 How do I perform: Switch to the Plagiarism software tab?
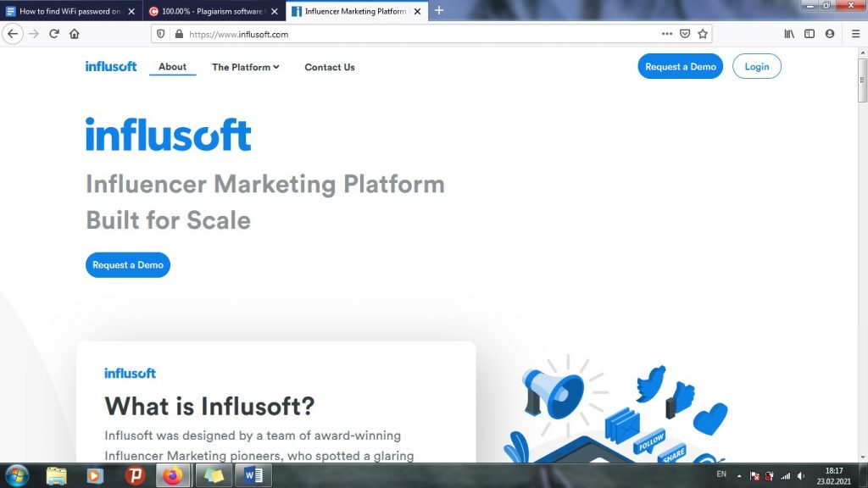click(x=214, y=11)
